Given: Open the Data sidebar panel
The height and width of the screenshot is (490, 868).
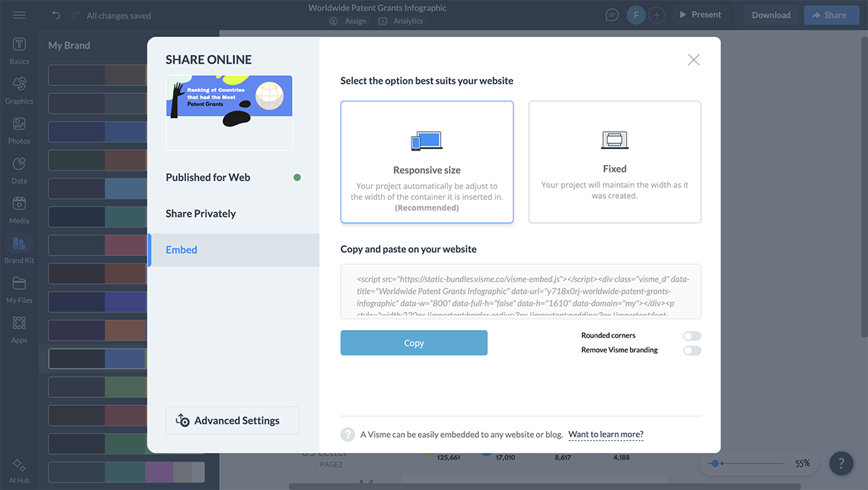Looking at the screenshot, I should 20,169.
